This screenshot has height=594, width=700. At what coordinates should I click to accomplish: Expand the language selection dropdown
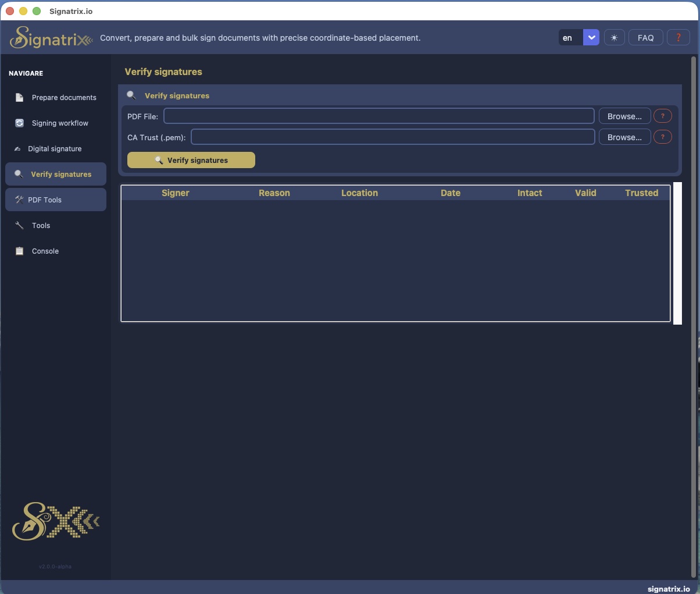click(x=591, y=37)
